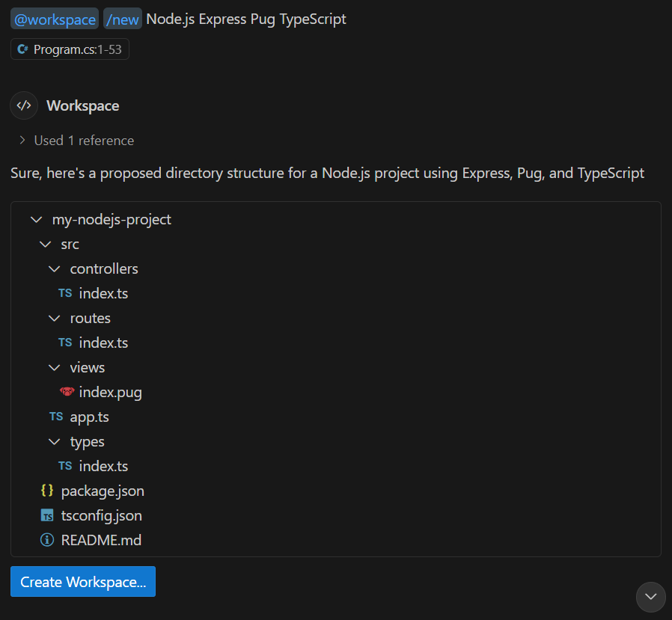Click the info icon next to README.md
Screen dimensions: 672x620
(47, 540)
